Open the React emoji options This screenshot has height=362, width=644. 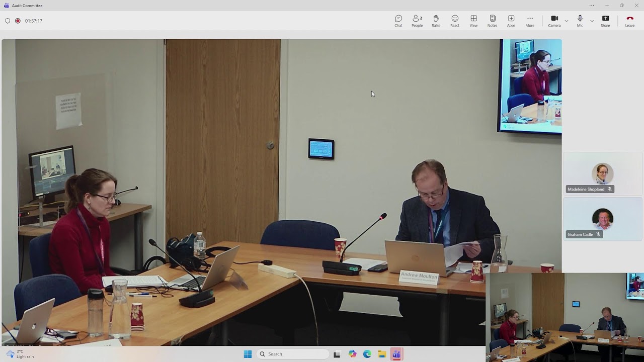(455, 21)
